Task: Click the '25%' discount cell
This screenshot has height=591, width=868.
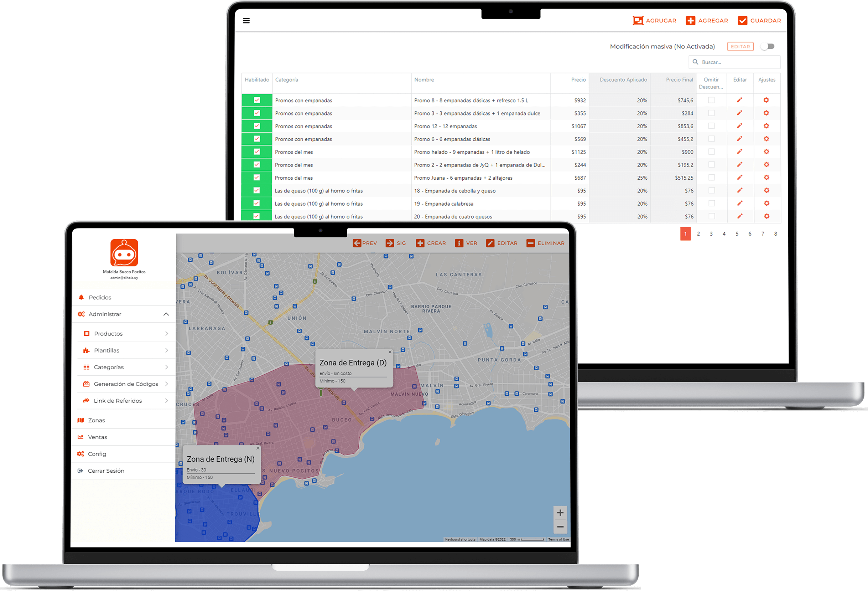Action: click(x=619, y=178)
